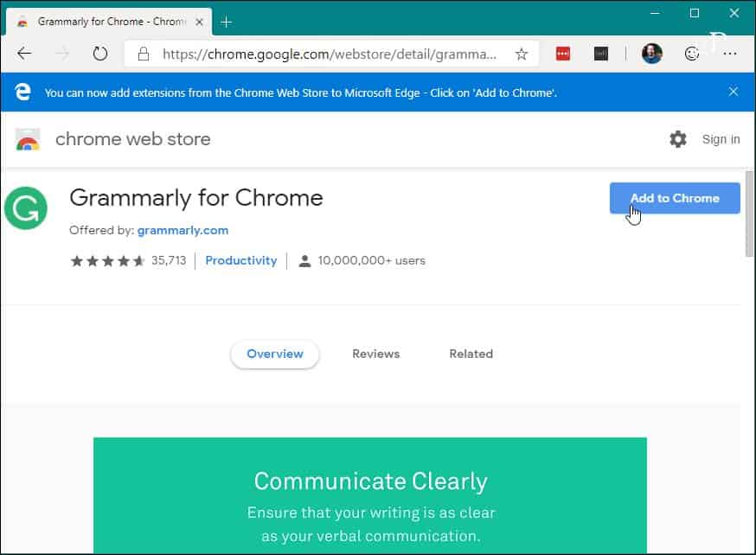Maximize the Edge browser window
Image resolution: width=756 pixels, height=555 pixels.
point(695,14)
